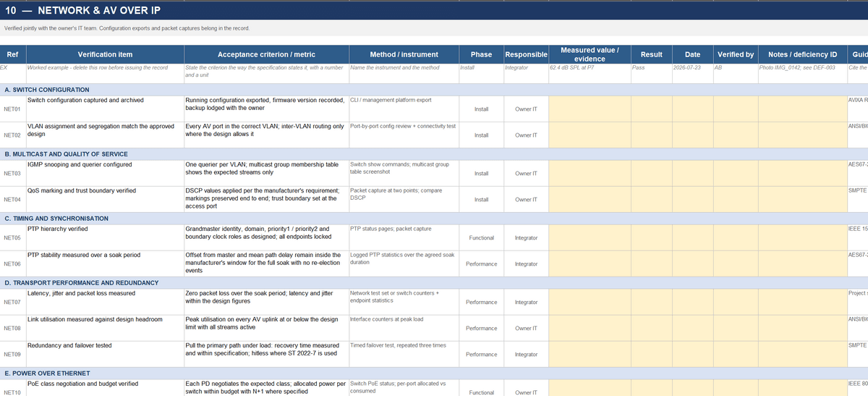Select the 'Performance' phase cell for NET08
Viewport: 868px width, 396px height.
[x=481, y=328]
